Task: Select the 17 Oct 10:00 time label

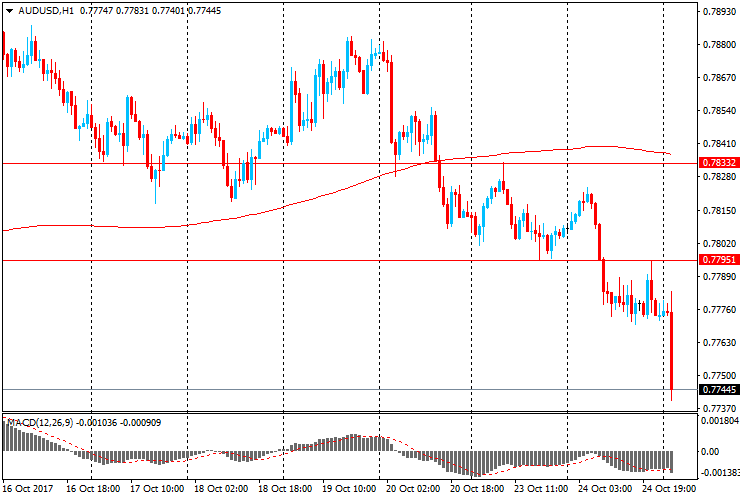Action: 157,489
